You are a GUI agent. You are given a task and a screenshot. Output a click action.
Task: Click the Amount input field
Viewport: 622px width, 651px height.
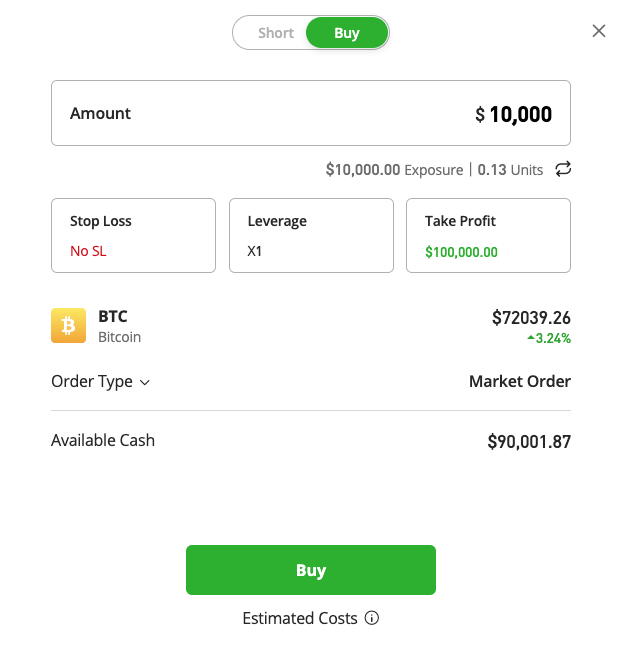point(310,114)
